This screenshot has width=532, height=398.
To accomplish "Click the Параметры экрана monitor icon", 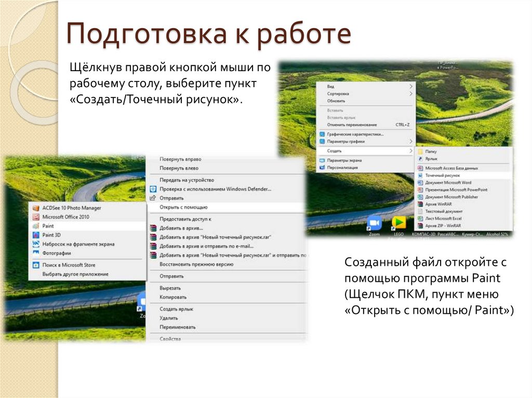I will 322,160.
